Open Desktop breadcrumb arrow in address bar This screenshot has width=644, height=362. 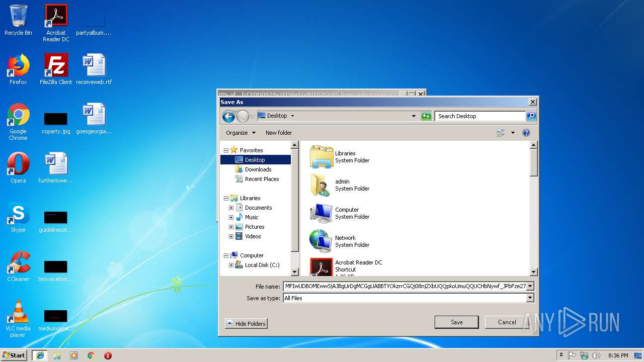coord(292,116)
